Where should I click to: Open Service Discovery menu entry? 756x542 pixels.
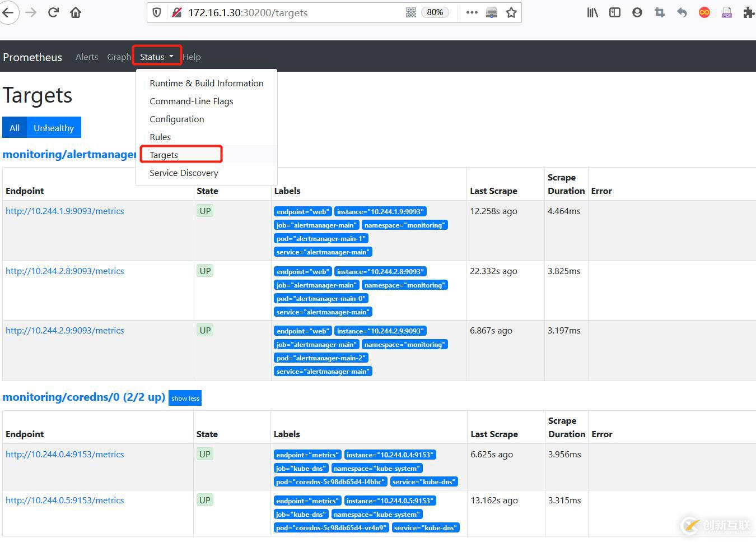point(206,173)
